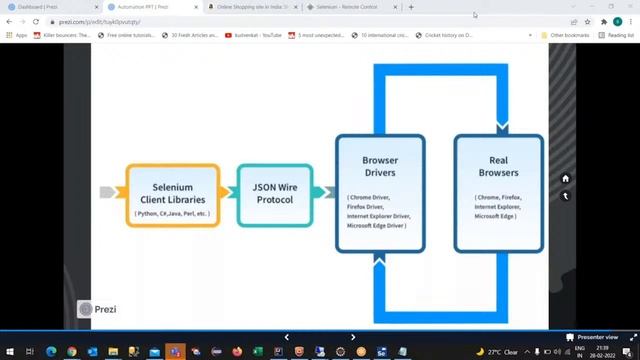Open Outlook from the taskbar
Image resolution: width=640 pixels, height=360 pixels.
coord(93,351)
